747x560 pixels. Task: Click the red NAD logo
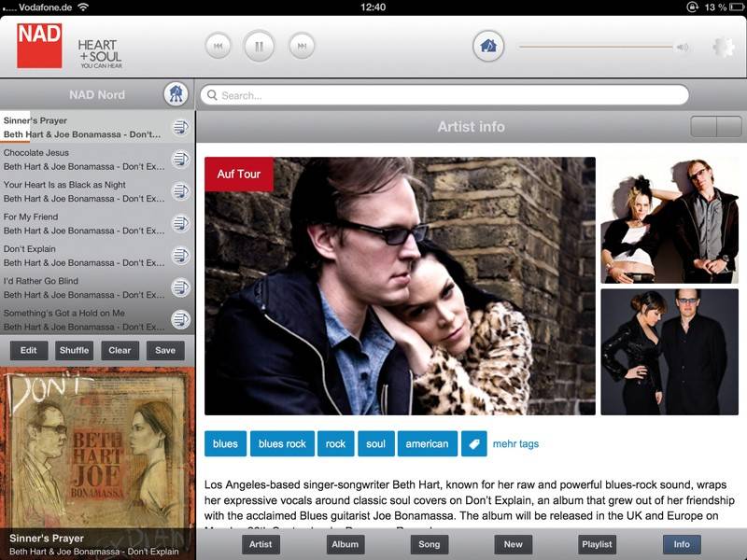tap(39, 46)
